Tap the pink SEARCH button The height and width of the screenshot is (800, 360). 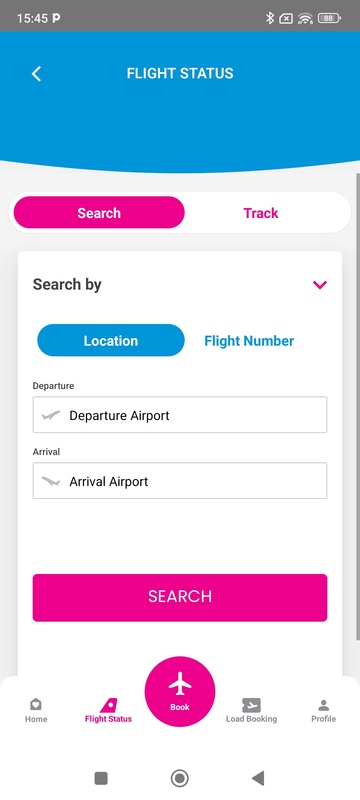(x=180, y=597)
